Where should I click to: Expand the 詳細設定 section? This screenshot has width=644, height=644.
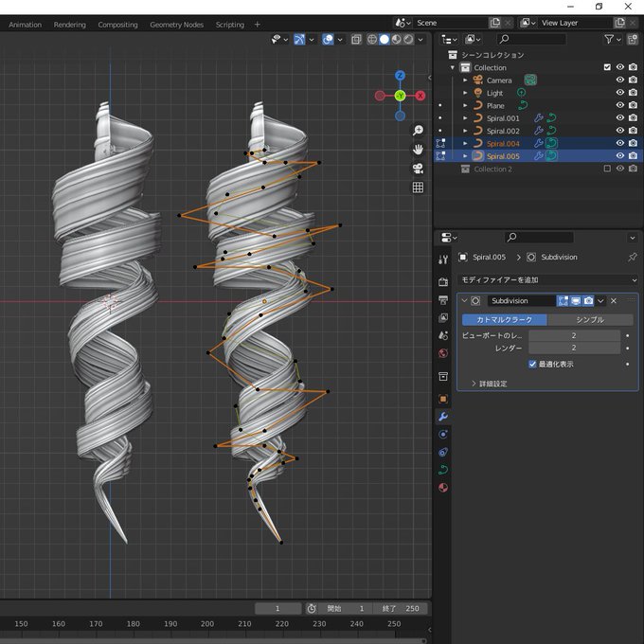pos(490,384)
